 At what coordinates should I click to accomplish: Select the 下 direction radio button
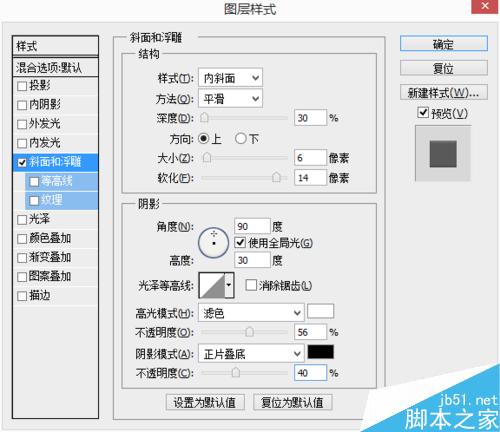click(240, 138)
